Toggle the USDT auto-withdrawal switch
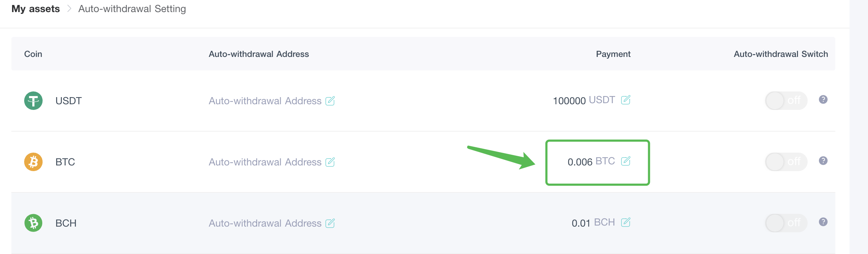868x254 pixels. click(786, 101)
